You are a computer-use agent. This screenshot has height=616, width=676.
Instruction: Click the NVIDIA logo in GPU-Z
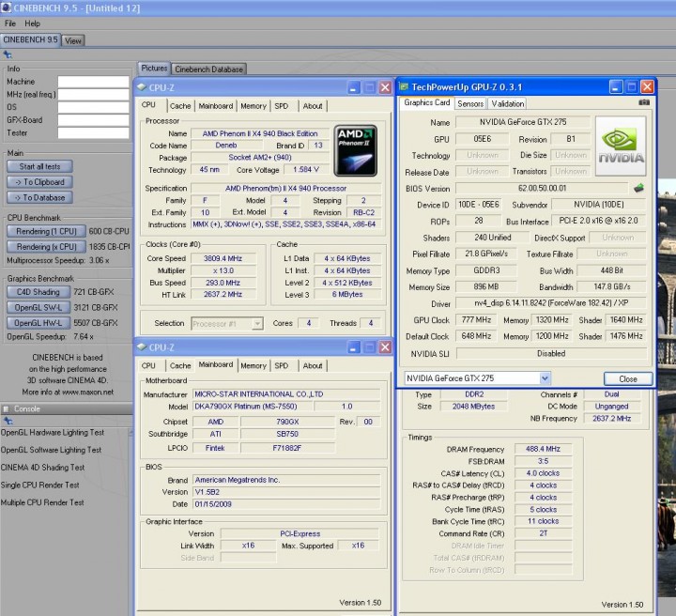pos(621,146)
